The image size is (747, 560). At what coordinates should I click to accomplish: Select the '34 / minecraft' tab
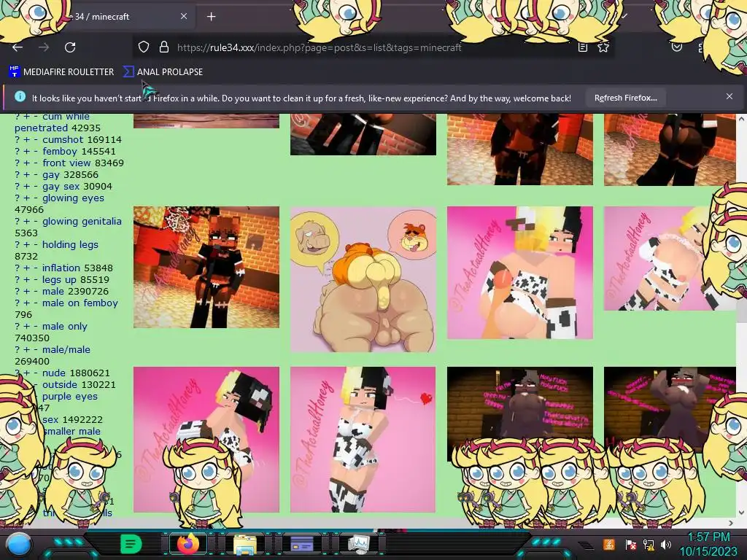pos(101,16)
